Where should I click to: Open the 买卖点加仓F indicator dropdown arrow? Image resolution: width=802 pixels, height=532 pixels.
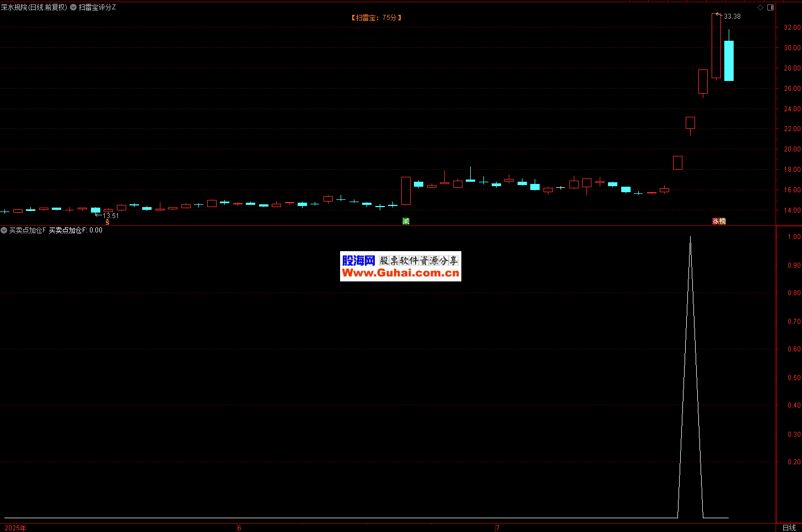4,230
